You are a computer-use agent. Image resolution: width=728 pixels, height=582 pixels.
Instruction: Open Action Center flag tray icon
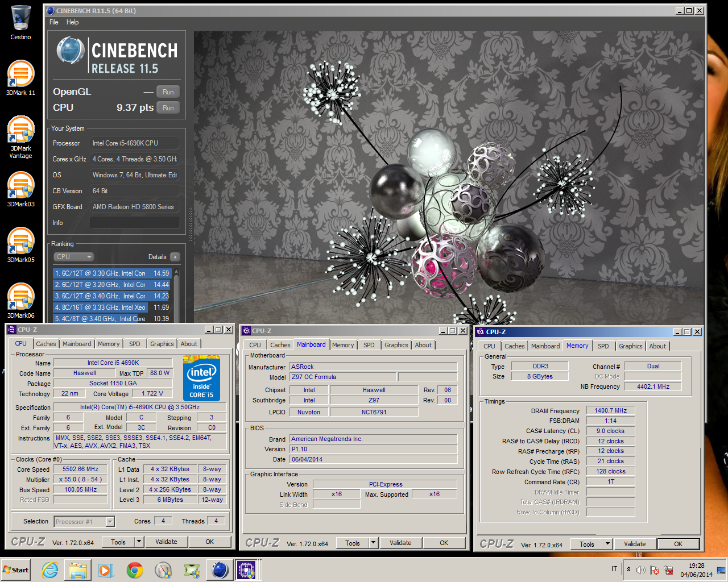pyautogui.click(x=655, y=570)
